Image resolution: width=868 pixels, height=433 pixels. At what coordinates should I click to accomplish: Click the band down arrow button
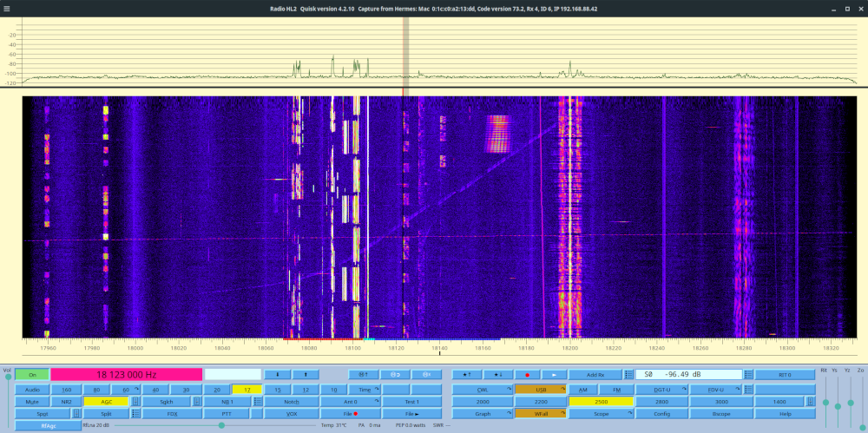[x=278, y=375]
